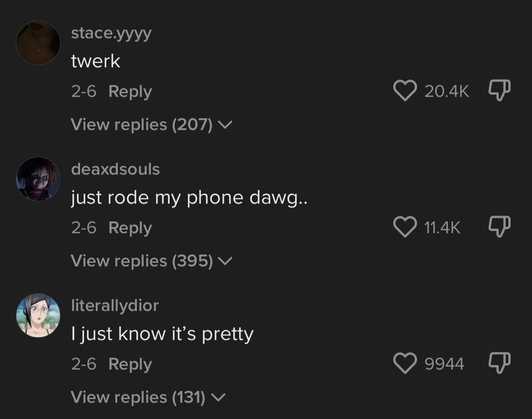Reply to stace.yyyy's "twerk" comment
This screenshot has width=532, height=419.
click(x=130, y=91)
